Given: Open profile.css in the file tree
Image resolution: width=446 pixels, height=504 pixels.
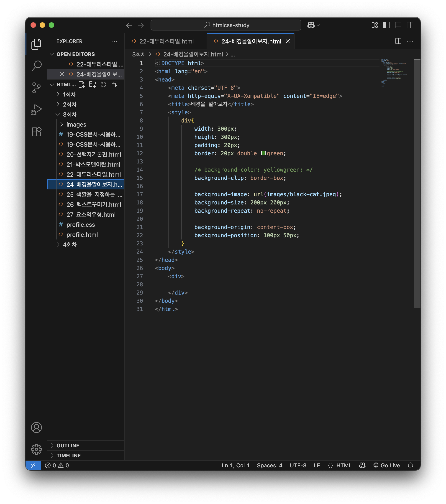Looking at the screenshot, I should click(80, 225).
